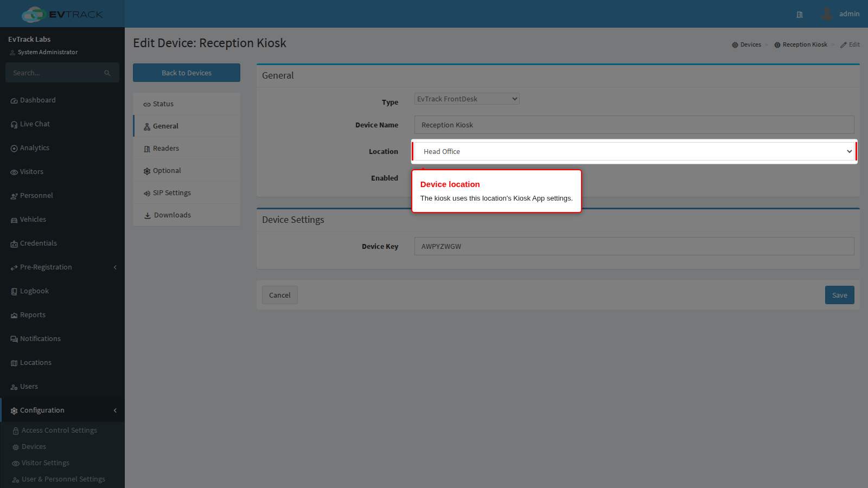Screen dimensions: 868x488
Task: Switch to the Status tab
Action: [x=187, y=104]
